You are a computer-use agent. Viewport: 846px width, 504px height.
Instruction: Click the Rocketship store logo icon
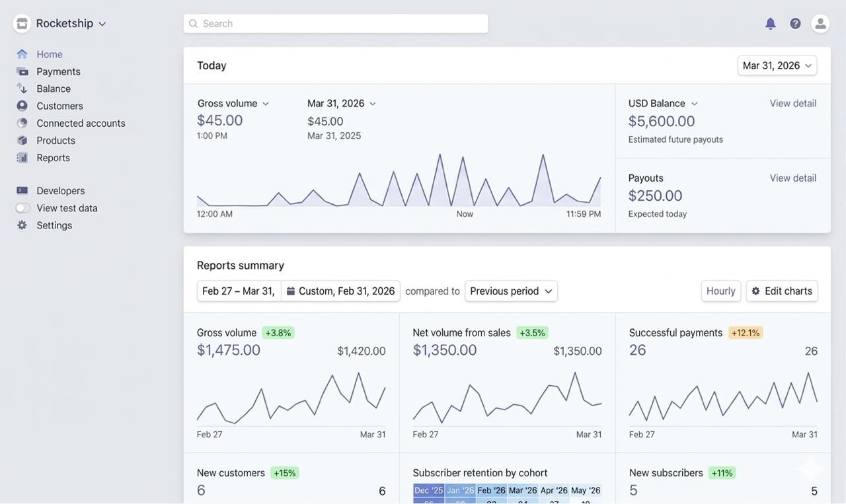click(x=22, y=24)
